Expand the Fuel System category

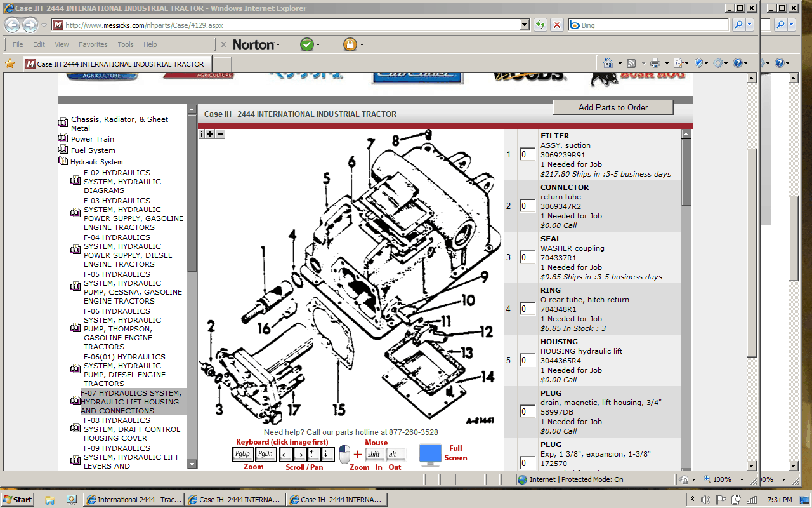[93, 150]
